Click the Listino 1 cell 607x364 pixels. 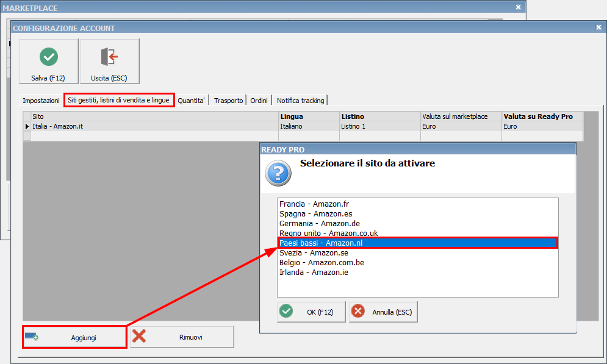point(380,126)
